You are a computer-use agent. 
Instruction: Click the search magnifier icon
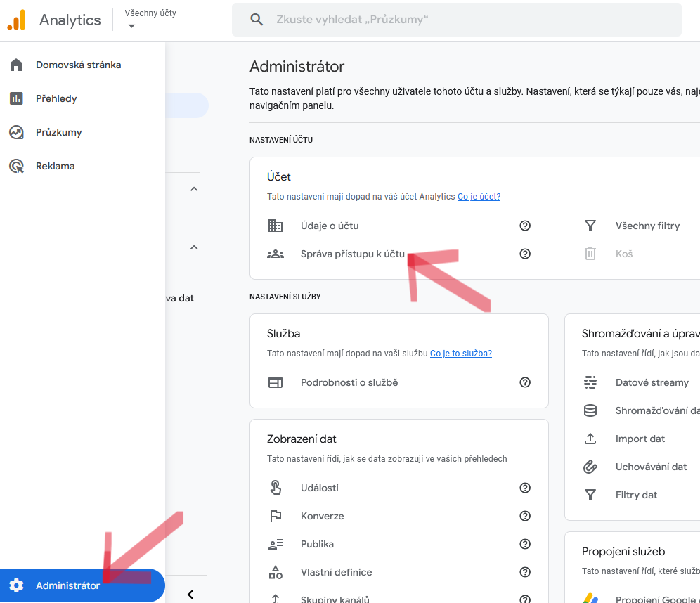257,20
